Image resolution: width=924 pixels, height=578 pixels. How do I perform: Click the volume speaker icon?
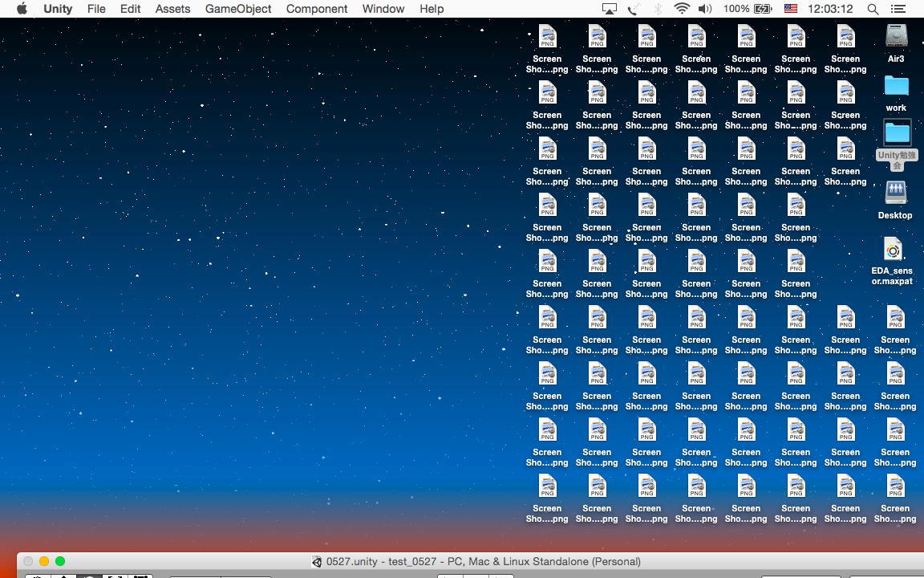[x=705, y=9]
